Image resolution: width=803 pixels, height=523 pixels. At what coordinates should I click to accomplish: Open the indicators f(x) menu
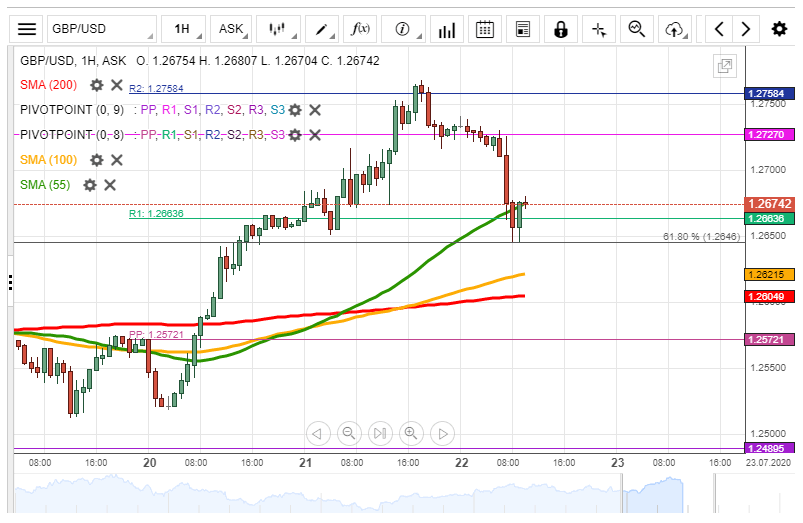(356, 29)
